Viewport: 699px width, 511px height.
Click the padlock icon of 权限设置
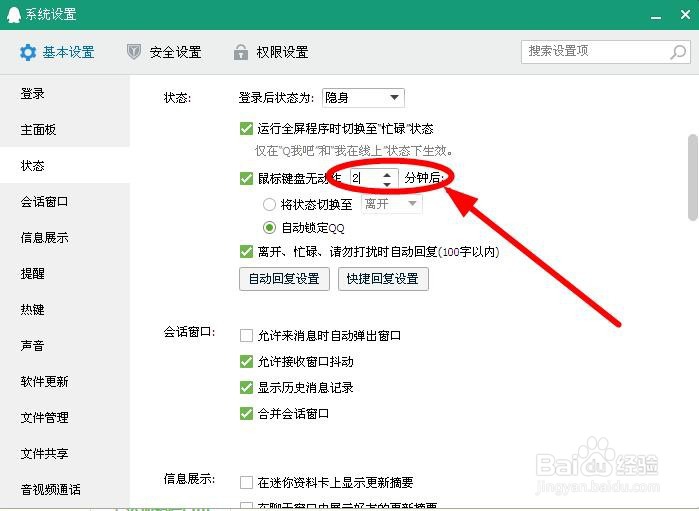click(241, 52)
